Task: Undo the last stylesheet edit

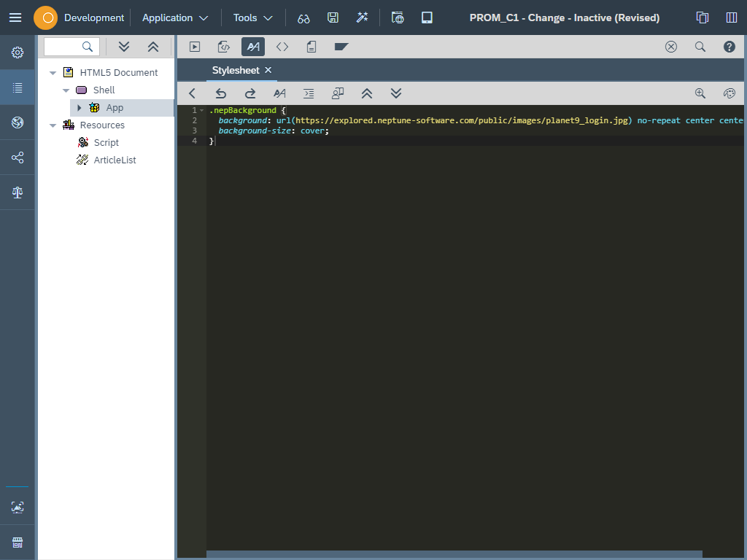Action: pos(220,93)
